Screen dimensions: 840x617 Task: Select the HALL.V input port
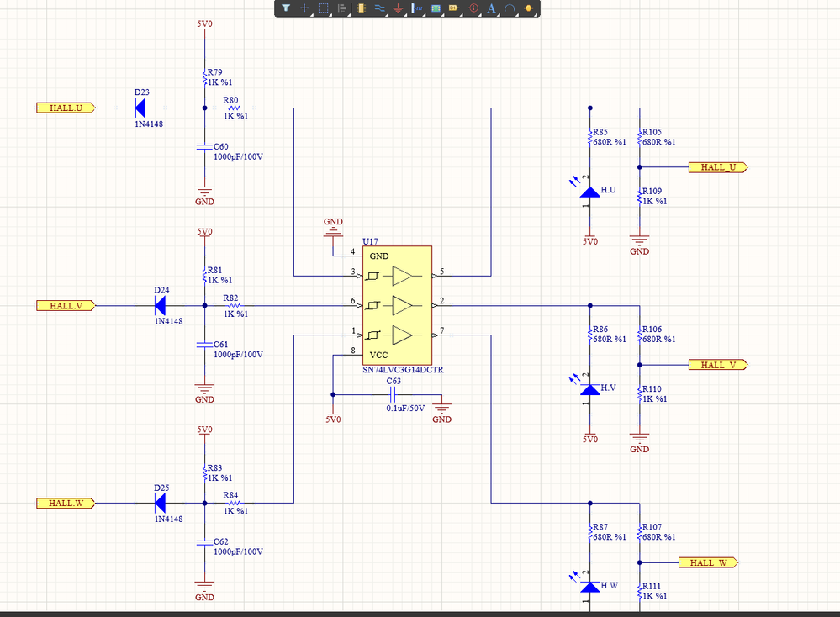click(66, 306)
